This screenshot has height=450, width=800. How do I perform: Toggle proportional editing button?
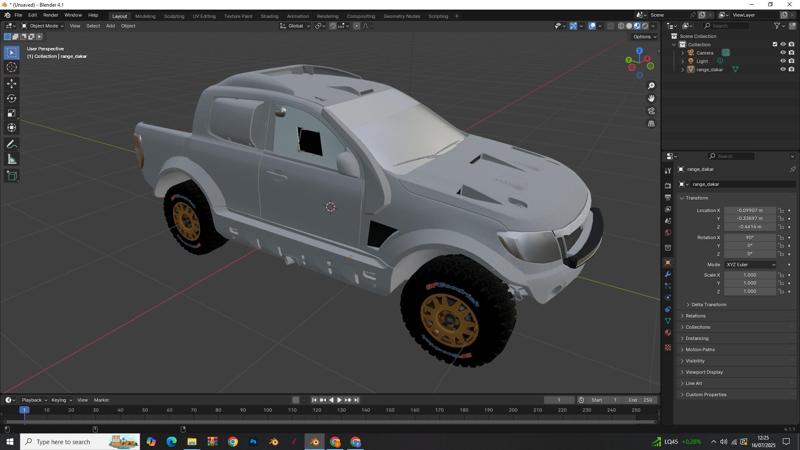coord(357,26)
